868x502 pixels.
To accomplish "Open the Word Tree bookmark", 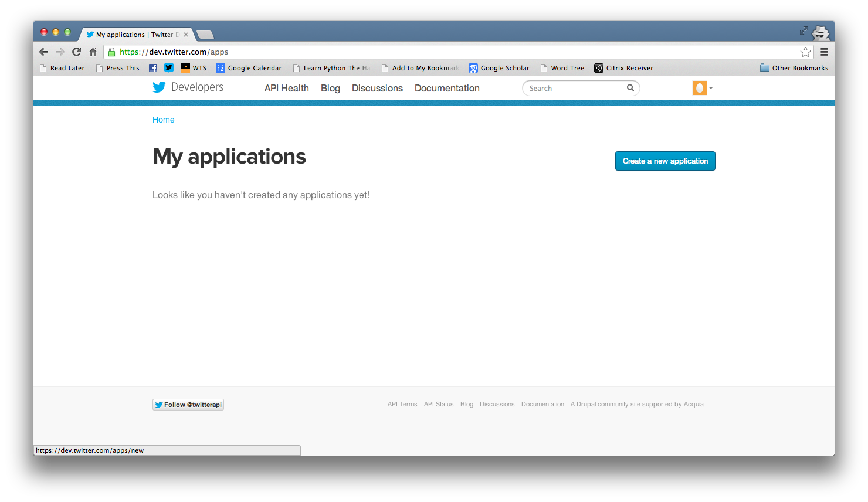I will (x=562, y=68).
